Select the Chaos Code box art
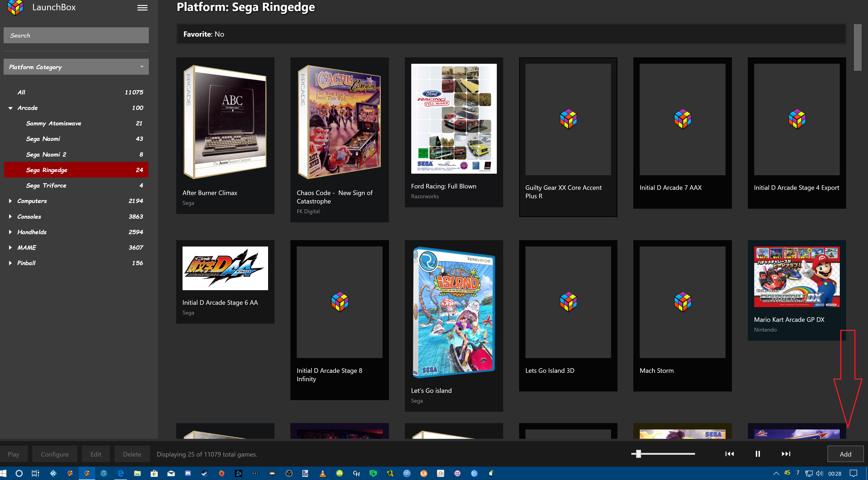This screenshot has width=868, height=480. tap(339, 122)
